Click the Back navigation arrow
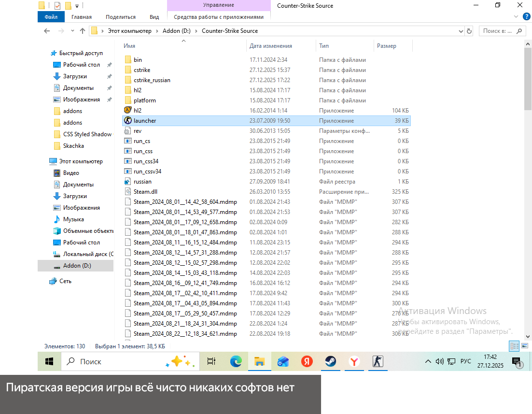532x414 pixels. pyautogui.click(x=47, y=31)
